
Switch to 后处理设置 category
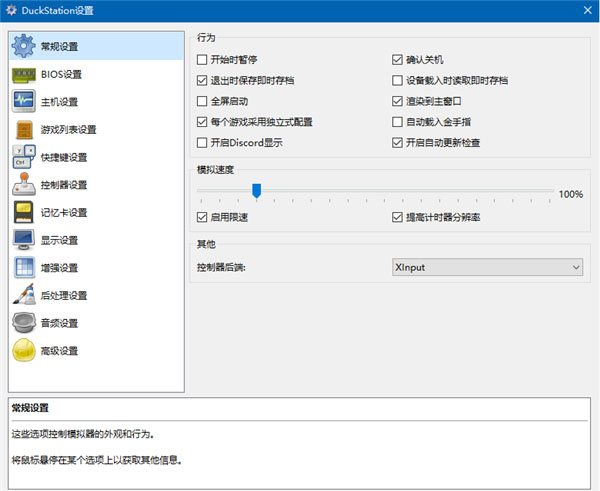coord(64,296)
